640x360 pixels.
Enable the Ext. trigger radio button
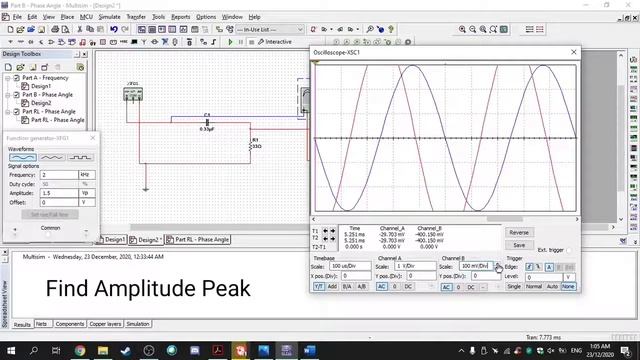569,250
